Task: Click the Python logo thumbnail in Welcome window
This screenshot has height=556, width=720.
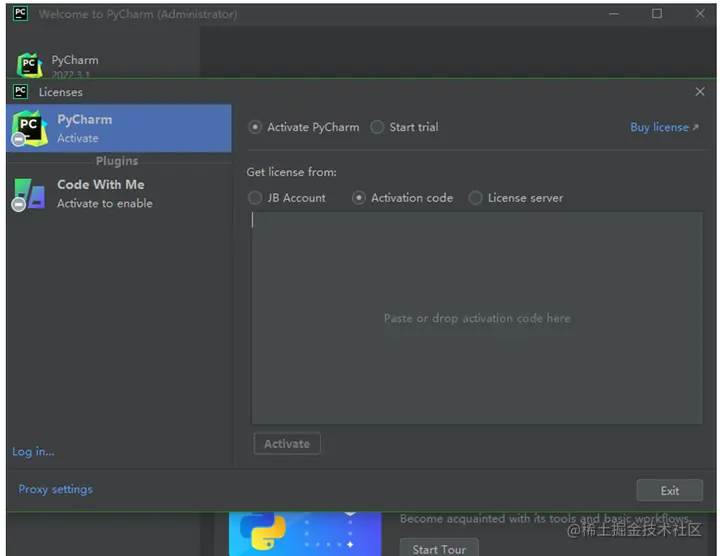Action: [305, 533]
